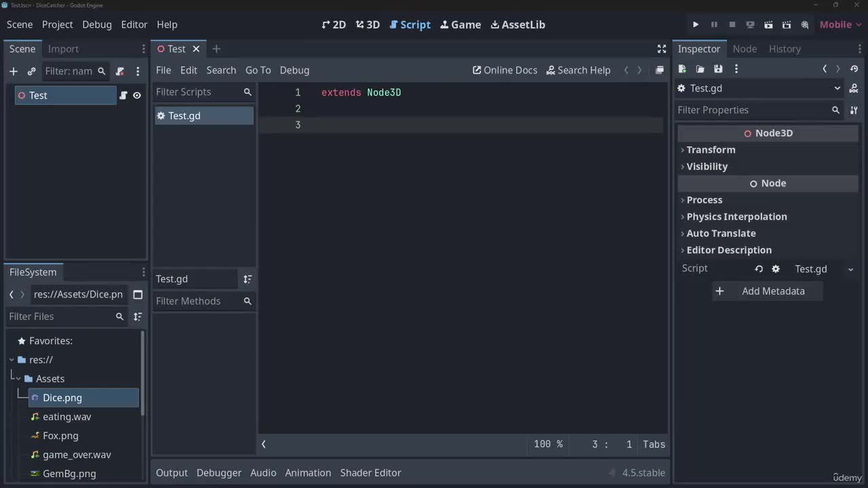
Task: Close the Test scene tab
Action: pos(196,49)
